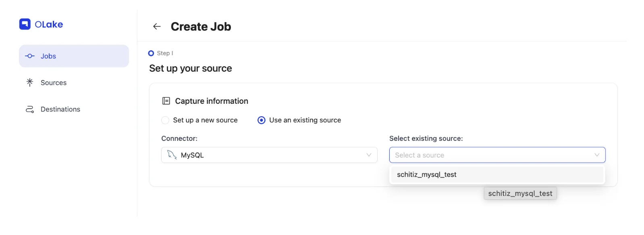Click the Sources asterisk icon
The width and height of the screenshot is (644, 235).
click(30, 82)
